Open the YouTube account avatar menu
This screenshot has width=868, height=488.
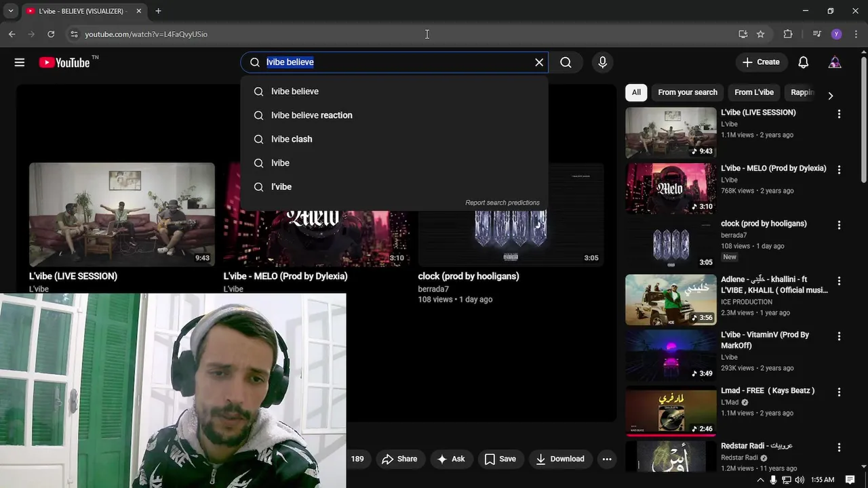click(835, 62)
